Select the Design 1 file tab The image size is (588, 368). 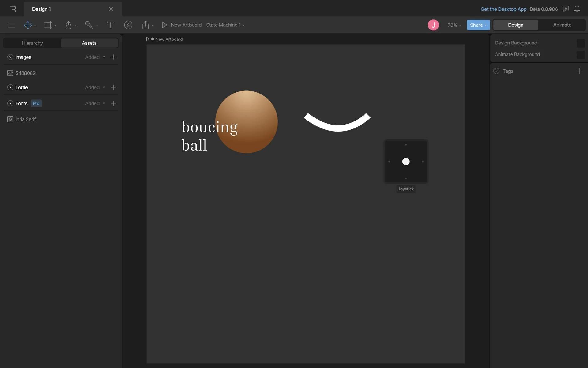(41, 9)
